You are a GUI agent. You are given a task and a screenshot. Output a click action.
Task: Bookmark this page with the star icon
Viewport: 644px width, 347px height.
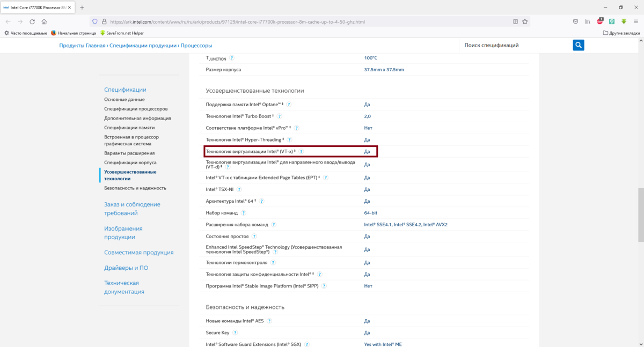click(x=525, y=22)
